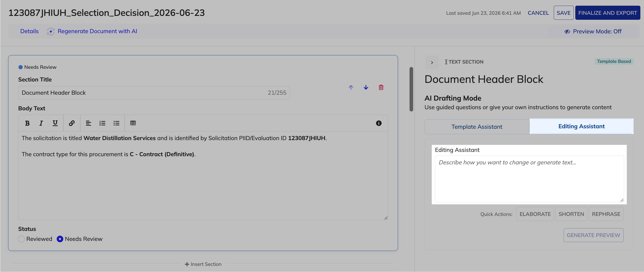Click the Template Based badge
The width and height of the screenshot is (644, 272).
tap(614, 61)
